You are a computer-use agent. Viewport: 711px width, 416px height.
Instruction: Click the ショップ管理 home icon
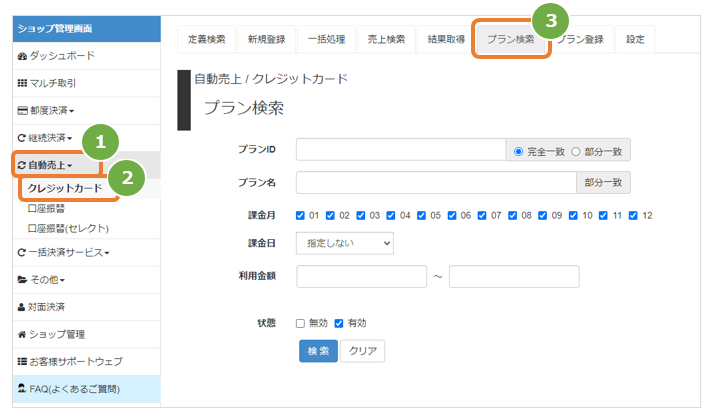click(22, 334)
